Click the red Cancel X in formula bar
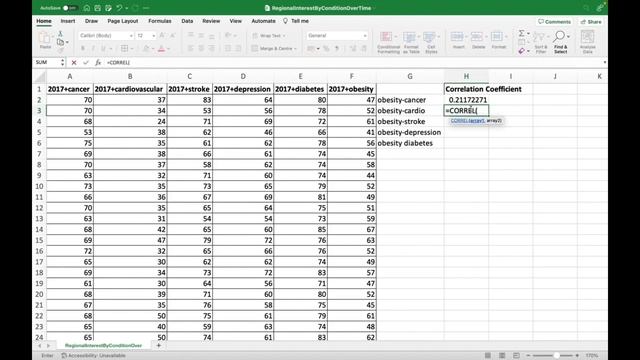 (74, 63)
